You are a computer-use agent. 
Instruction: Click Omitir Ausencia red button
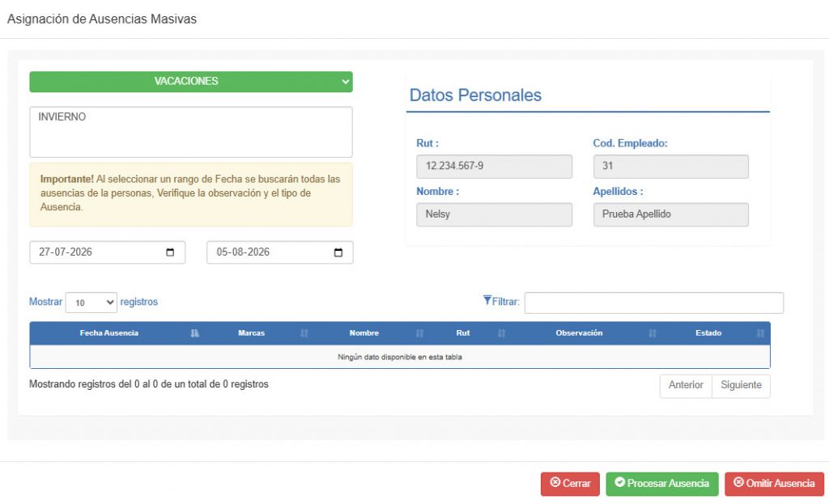click(x=774, y=484)
